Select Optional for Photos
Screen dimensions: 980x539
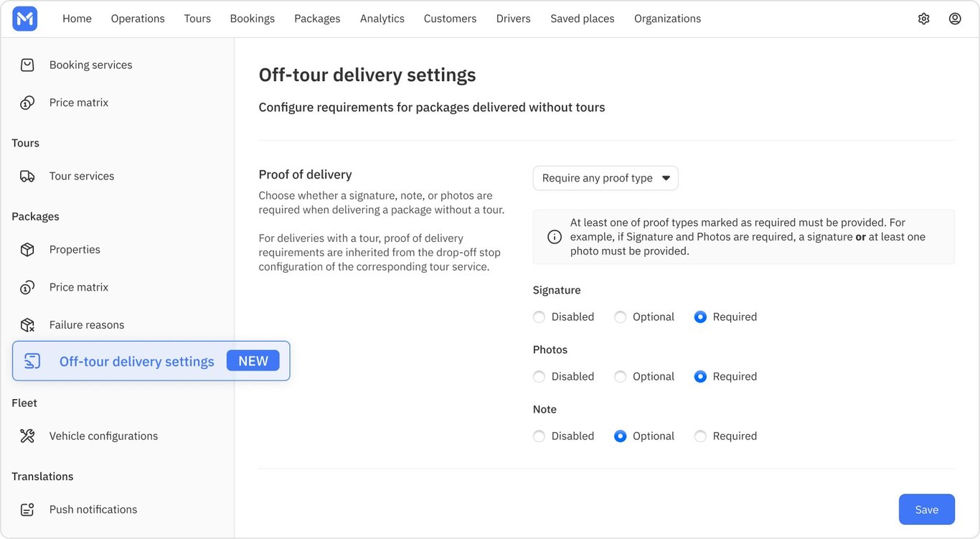(x=621, y=377)
